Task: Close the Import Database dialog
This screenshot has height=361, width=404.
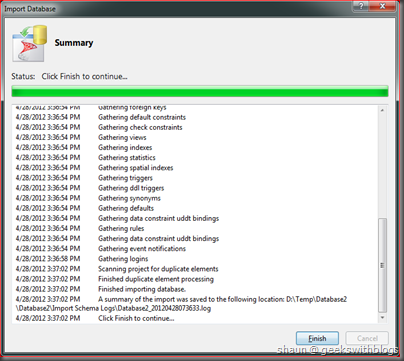Action: 382,6
